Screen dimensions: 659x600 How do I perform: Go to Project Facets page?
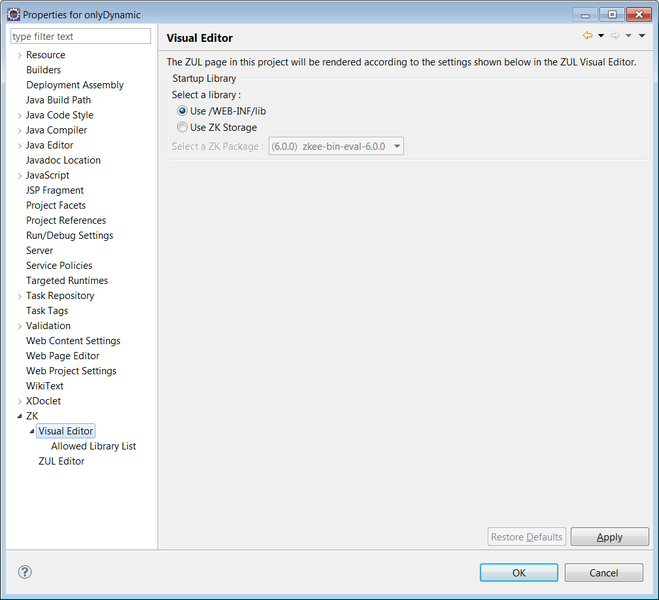(56, 205)
